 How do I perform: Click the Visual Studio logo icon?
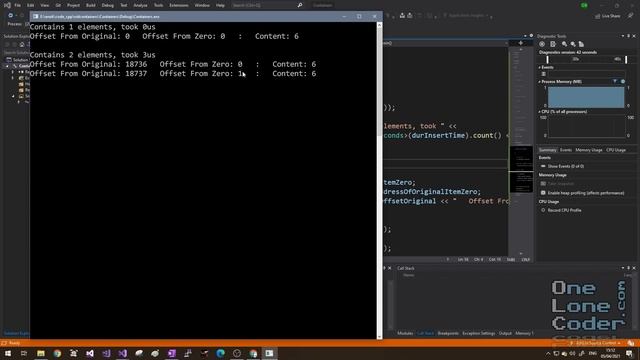[7, 5]
